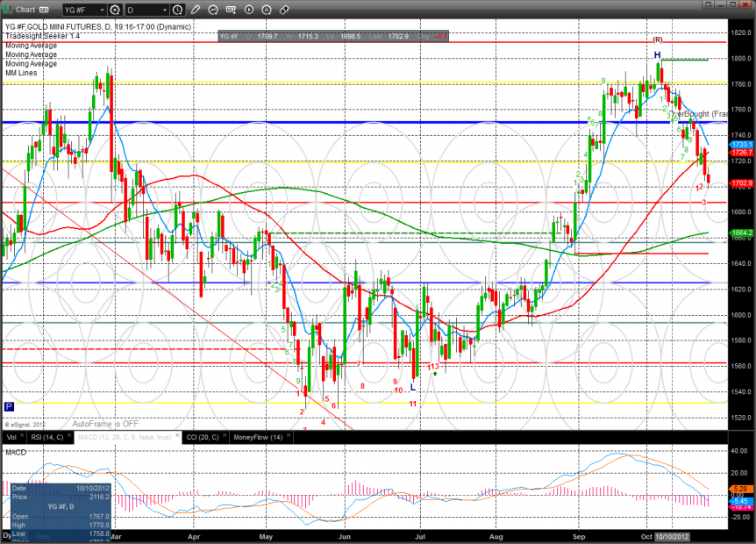The width and height of the screenshot is (756, 544).
Task: Click the linking badge next to Chart title
Action: 44,10
